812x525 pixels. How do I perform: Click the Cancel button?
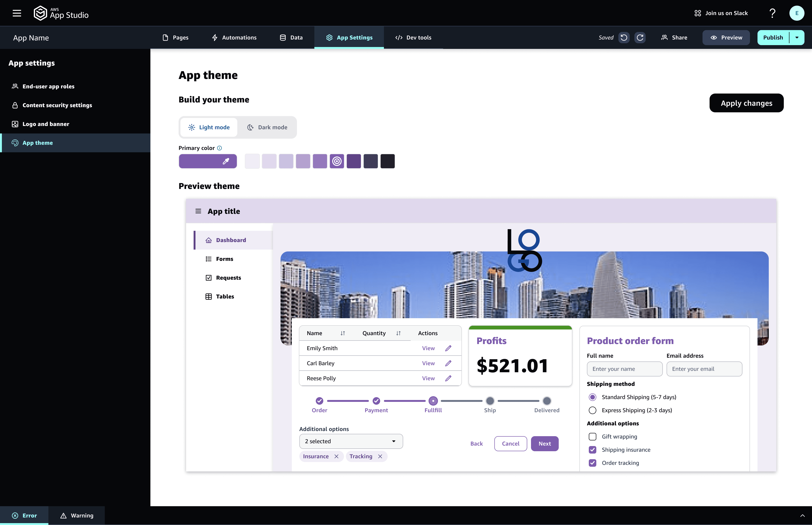pyautogui.click(x=511, y=443)
